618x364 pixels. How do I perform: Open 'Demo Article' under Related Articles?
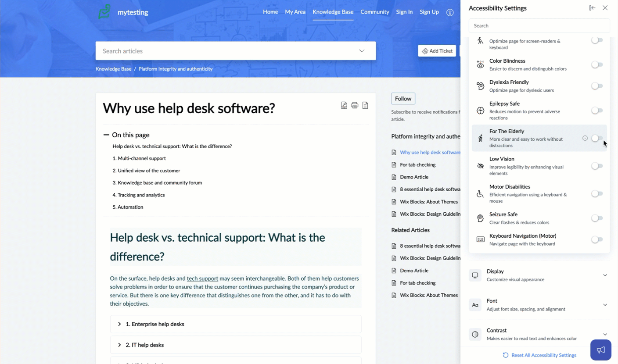pos(414,271)
